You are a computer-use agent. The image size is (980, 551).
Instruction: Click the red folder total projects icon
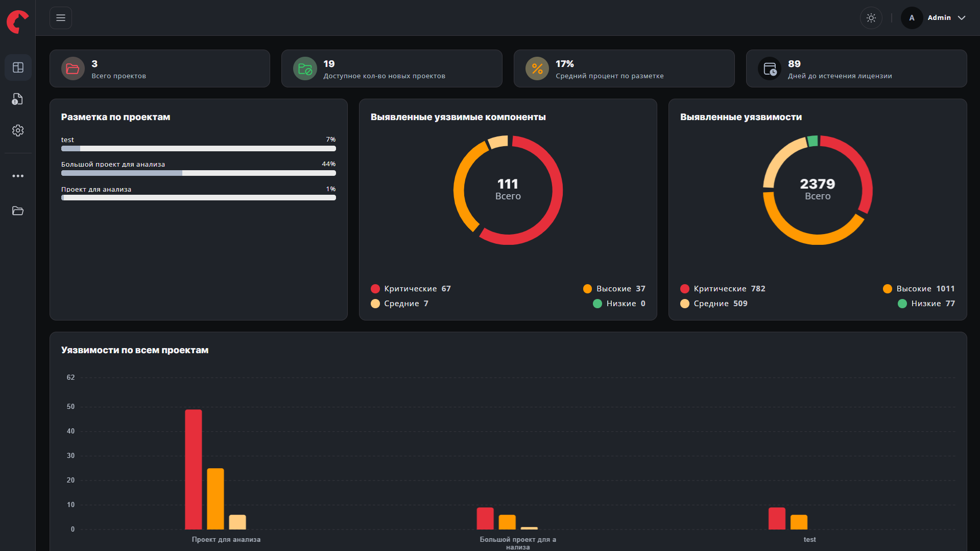click(x=73, y=68)
